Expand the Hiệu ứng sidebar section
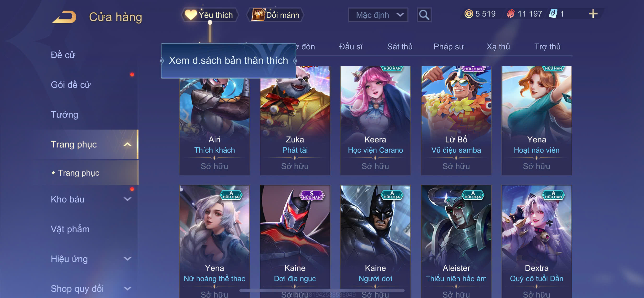This screenshot has height=298, width=644. (x=127, y=259)
